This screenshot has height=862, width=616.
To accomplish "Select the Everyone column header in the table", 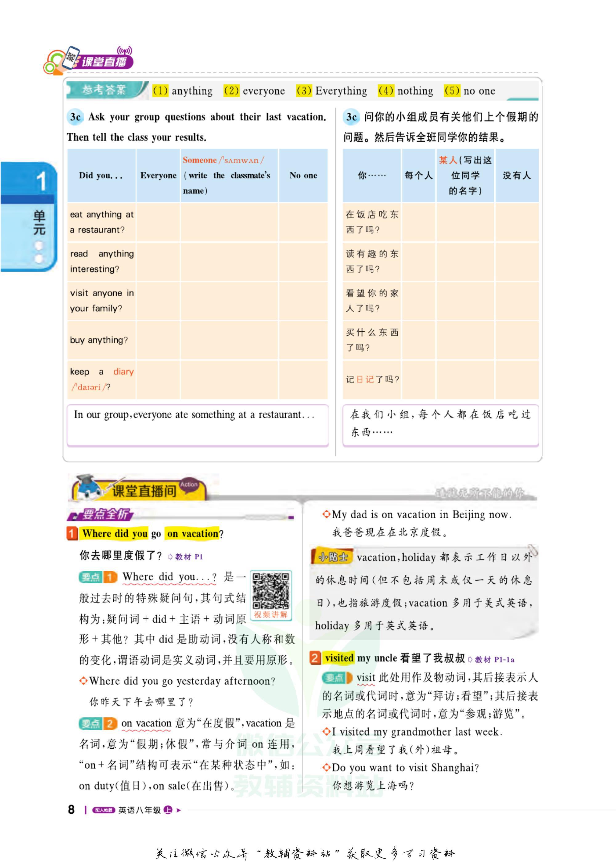I will click(159, 176).
